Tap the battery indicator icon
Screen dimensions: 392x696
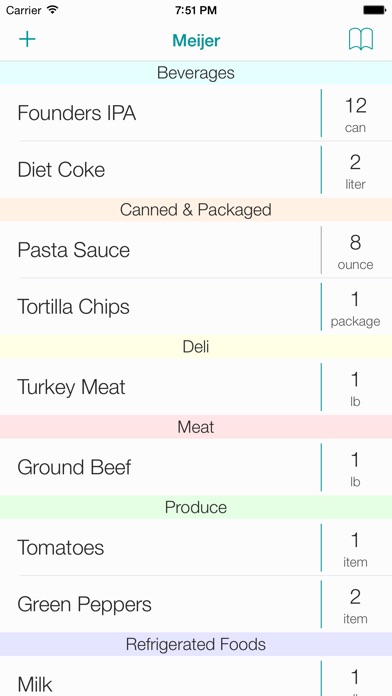pos(375,10)
